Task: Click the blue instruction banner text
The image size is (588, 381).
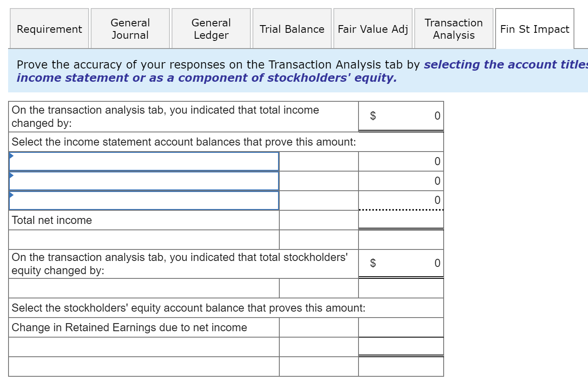Action: (213, 71)
